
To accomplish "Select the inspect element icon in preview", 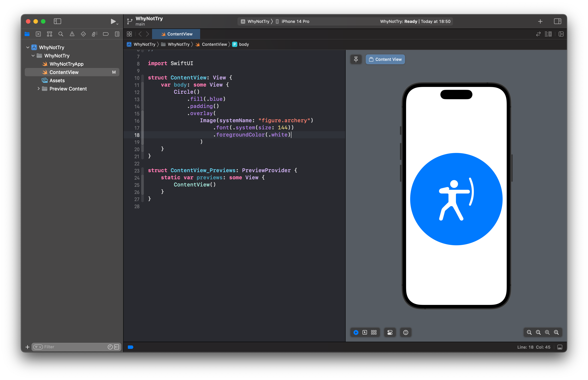I will click(365, 332).
